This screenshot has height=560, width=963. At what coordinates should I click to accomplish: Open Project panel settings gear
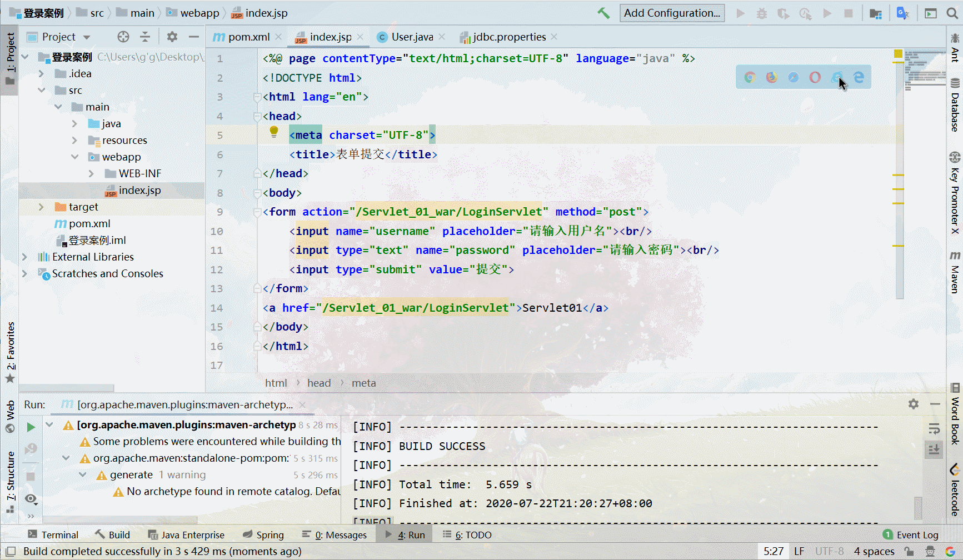[x=172, y=37]
